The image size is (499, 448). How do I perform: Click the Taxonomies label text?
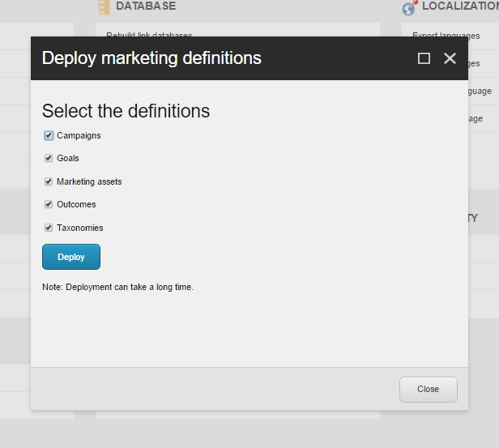[x=80, y=228]
